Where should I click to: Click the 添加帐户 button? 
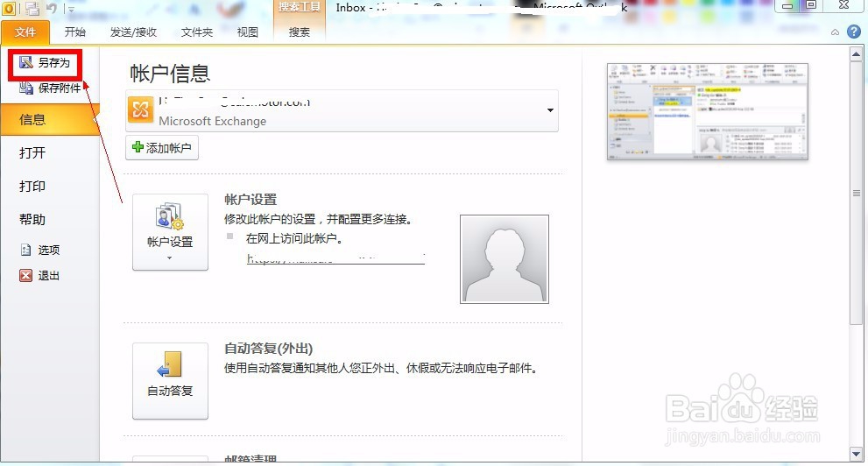tap(162, 148)
